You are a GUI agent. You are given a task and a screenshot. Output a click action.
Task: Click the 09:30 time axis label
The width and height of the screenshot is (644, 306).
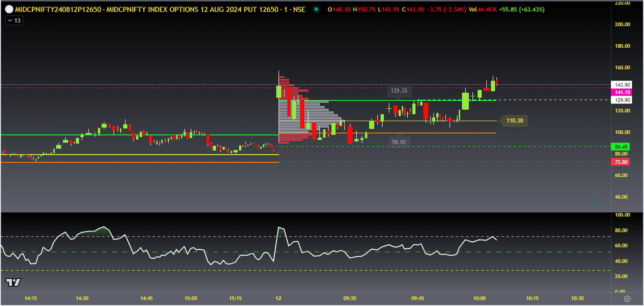tap(350, 298)
